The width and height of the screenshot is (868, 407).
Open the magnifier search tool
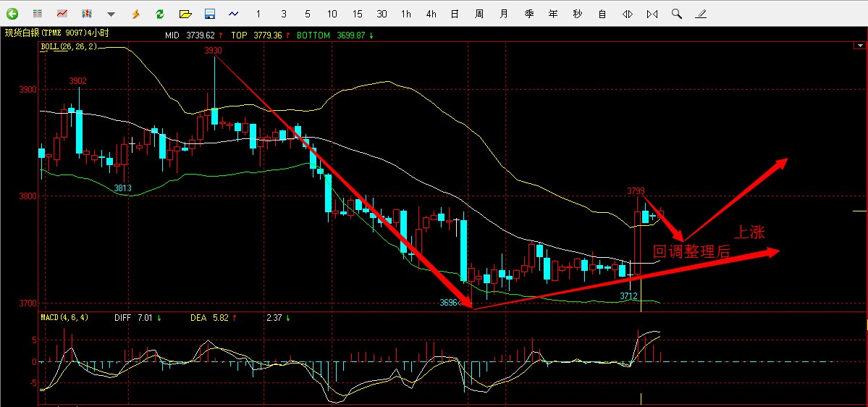[676, 14]
